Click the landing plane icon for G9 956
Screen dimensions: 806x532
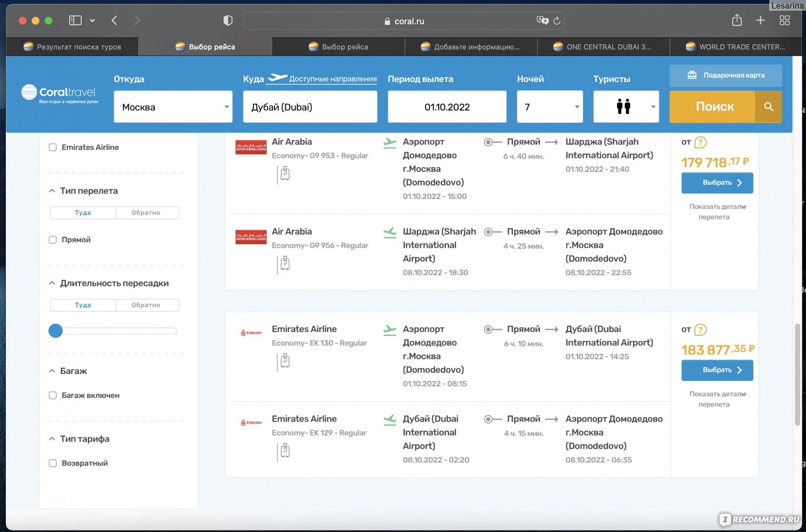point(389,233)
